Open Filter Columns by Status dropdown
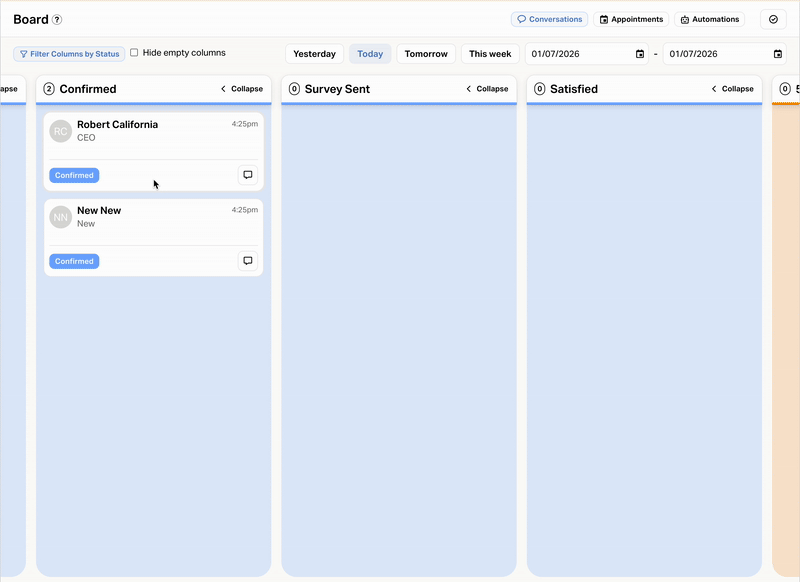The width and height of the screenshot is (800, 582). 69,54
